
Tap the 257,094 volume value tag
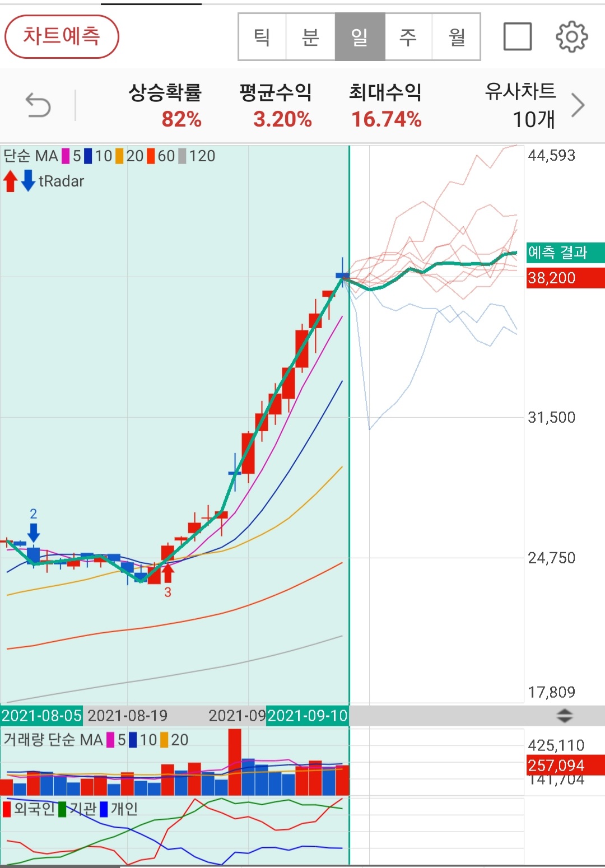coord(565,765)
